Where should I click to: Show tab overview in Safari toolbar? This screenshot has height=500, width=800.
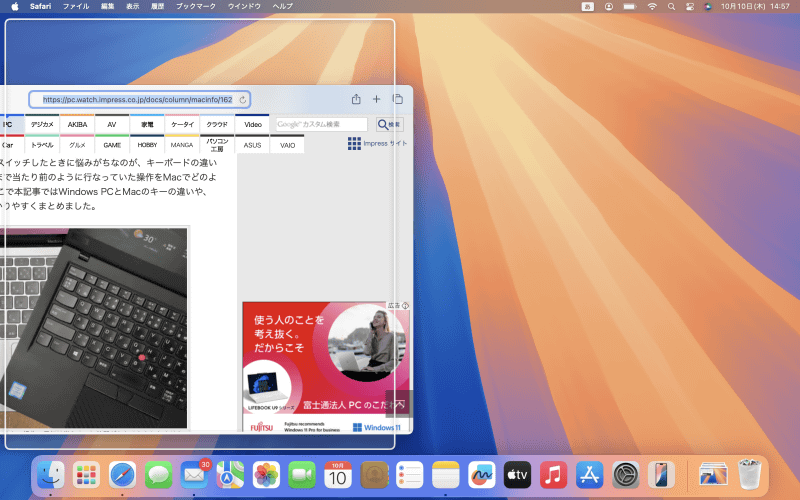coord(397,99)
